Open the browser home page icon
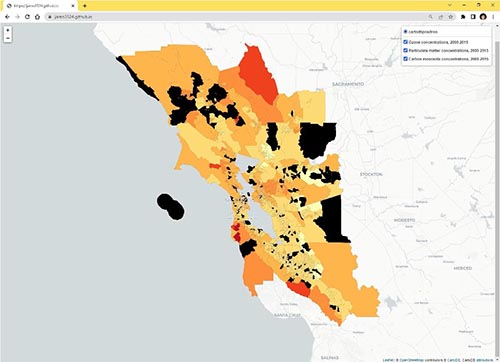Image resolution: width=500 pixels, height=362 pixels. pyautogui.click(x=37, y=17)
